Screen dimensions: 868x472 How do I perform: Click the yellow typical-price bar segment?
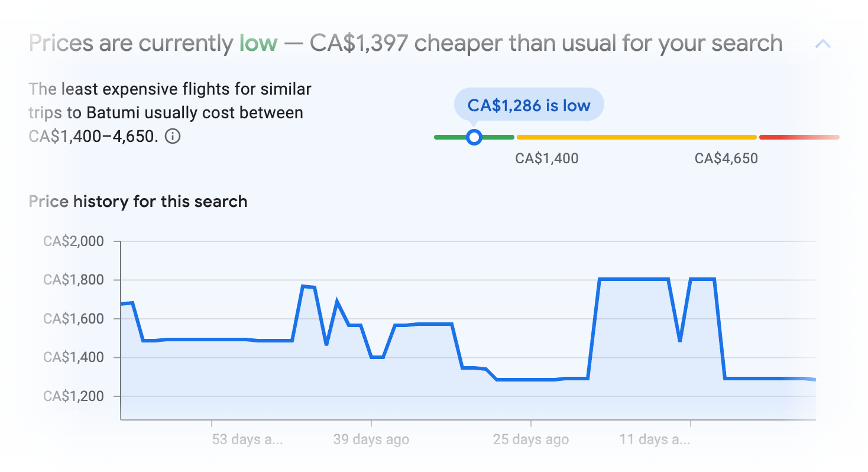636,137
